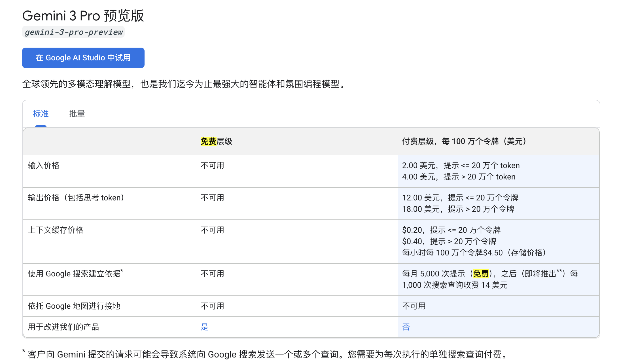619x364 pixels.
Task: Follow the 是 link in 用于改进我们的产品 row
Action: point(205,327)
